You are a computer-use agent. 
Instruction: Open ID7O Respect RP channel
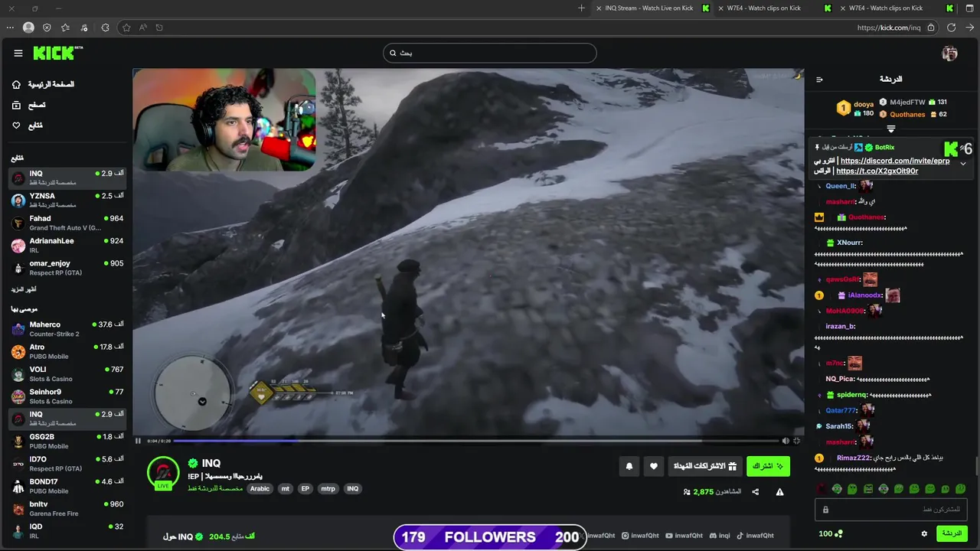click(x=67, y=464)
